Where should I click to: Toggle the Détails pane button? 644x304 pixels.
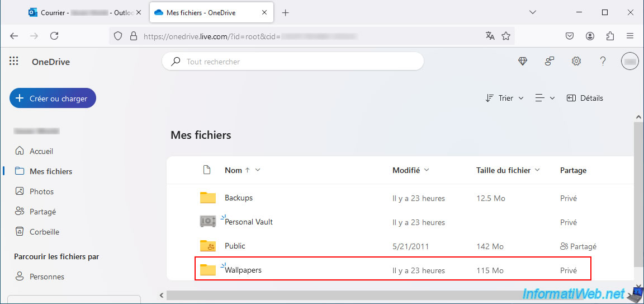pos(585,98)
